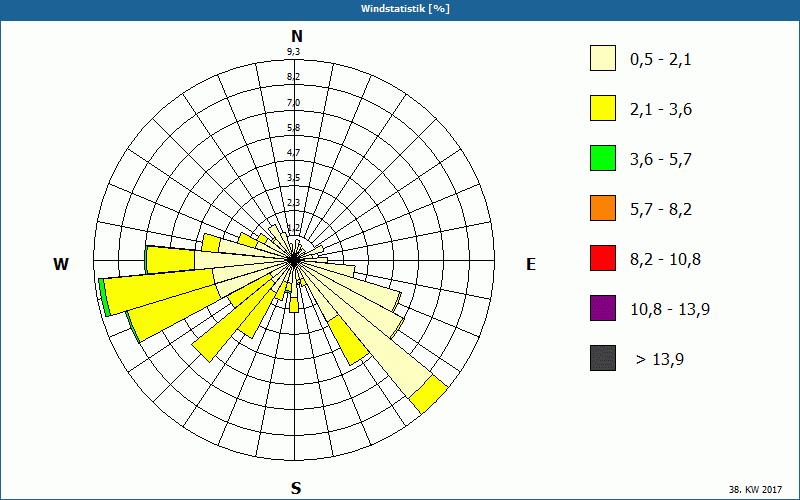Click the N compass label
800x500 pixels.
(296, 36)
